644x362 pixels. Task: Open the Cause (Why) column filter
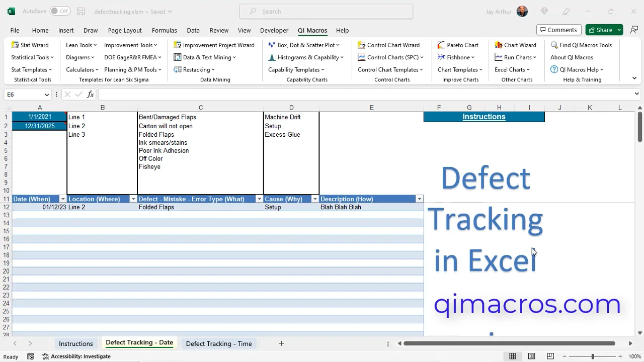click(x=314, y=199)
